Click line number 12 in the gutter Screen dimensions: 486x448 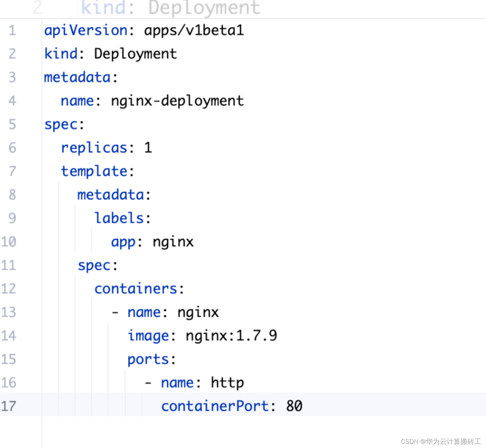(9, 289)
